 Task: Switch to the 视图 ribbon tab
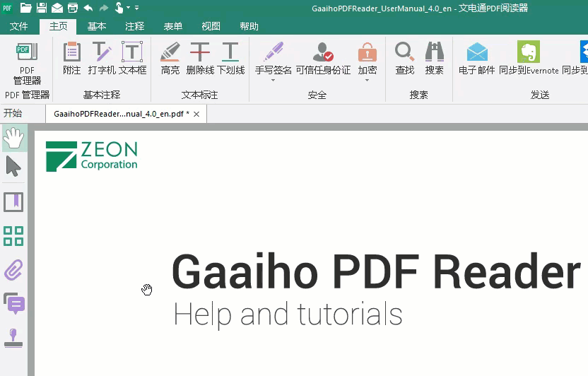[211, 26]
